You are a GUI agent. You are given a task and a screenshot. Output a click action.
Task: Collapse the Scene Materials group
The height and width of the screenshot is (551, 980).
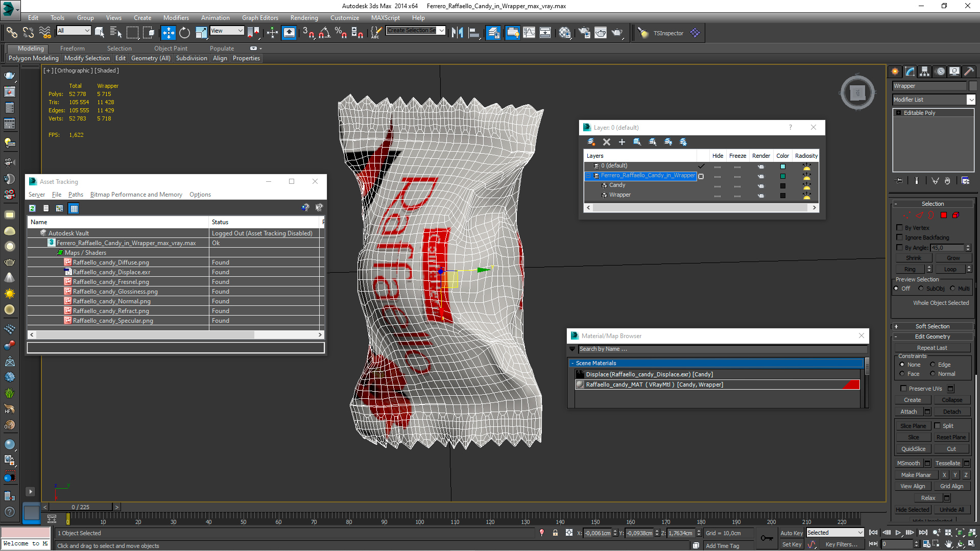coord(572,363)
